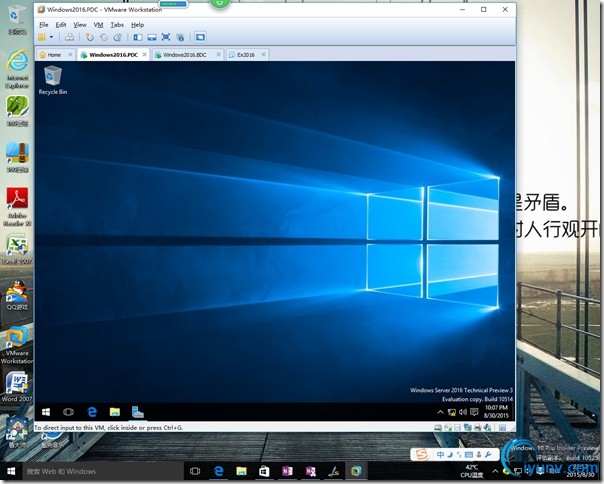The width and height of the screenshot is (604, 484).
Task: Select Word 2007 shortcut on host desktop
Action: [17, 387]
